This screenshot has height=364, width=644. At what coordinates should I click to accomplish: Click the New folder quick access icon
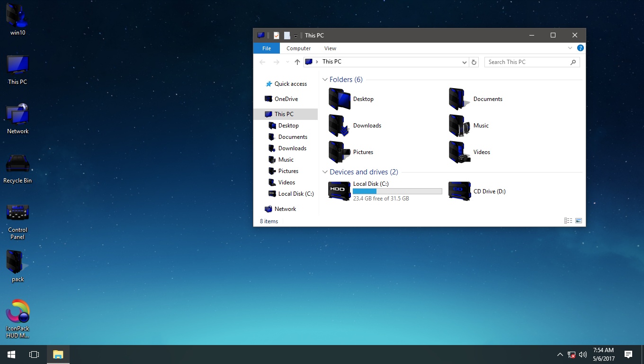[x=287, y=36]
